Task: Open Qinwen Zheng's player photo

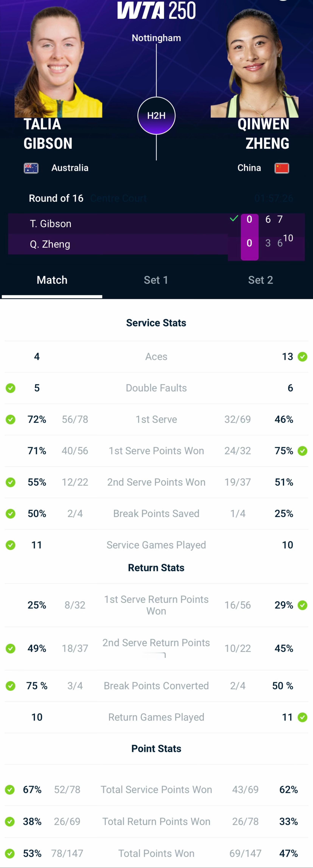Action: [254, 62]
